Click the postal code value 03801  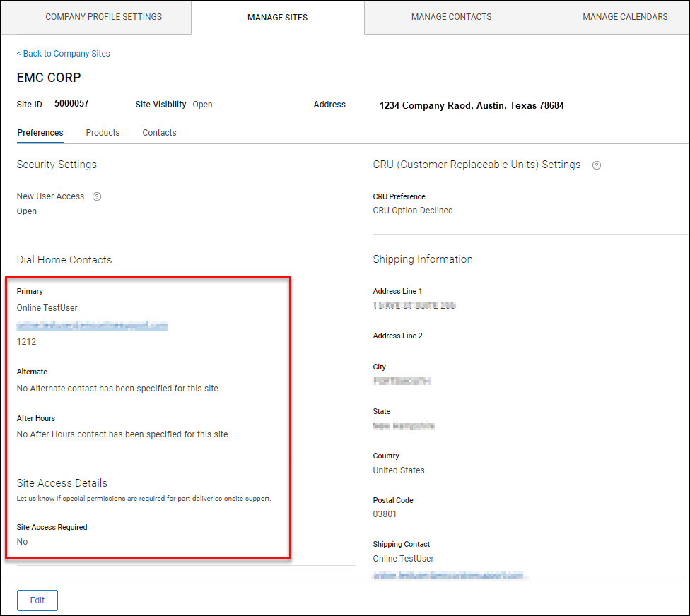pos(385,514)
